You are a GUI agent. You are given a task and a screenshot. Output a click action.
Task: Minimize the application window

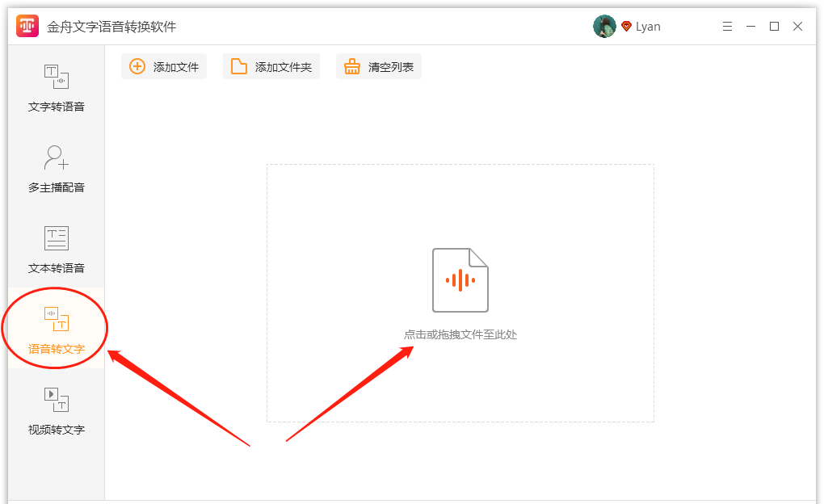pos(751,27)
